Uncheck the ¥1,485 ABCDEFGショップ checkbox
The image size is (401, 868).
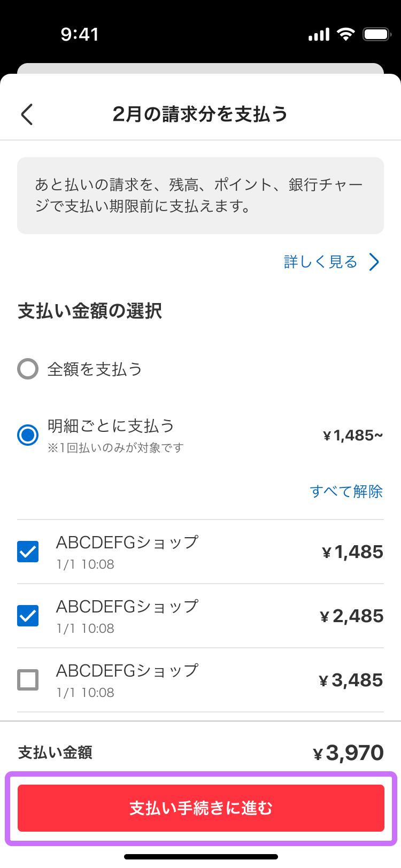click(x=28, y=552)
